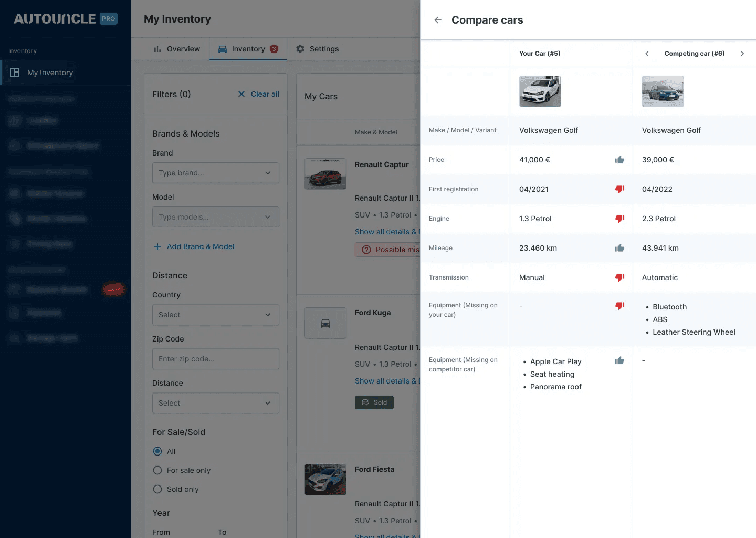The image size is (756, 538).
Task: Click the Automatic transmission value
Action: (660, 277)
